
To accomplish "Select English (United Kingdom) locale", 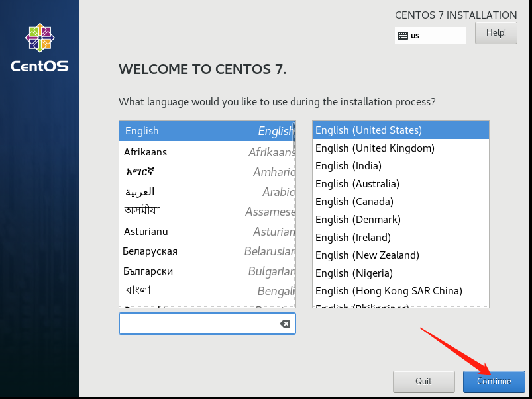I will [374, 148].
